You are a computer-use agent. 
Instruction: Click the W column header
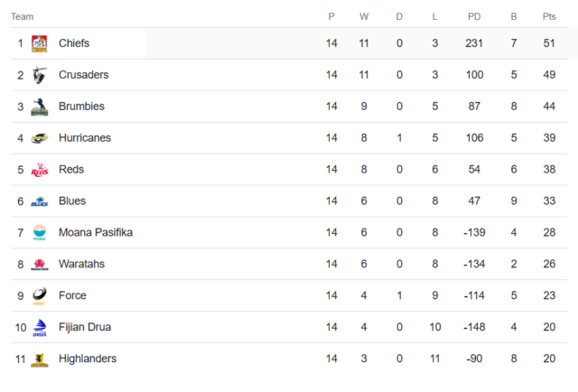pyautogui.click(x=364, y=16)
